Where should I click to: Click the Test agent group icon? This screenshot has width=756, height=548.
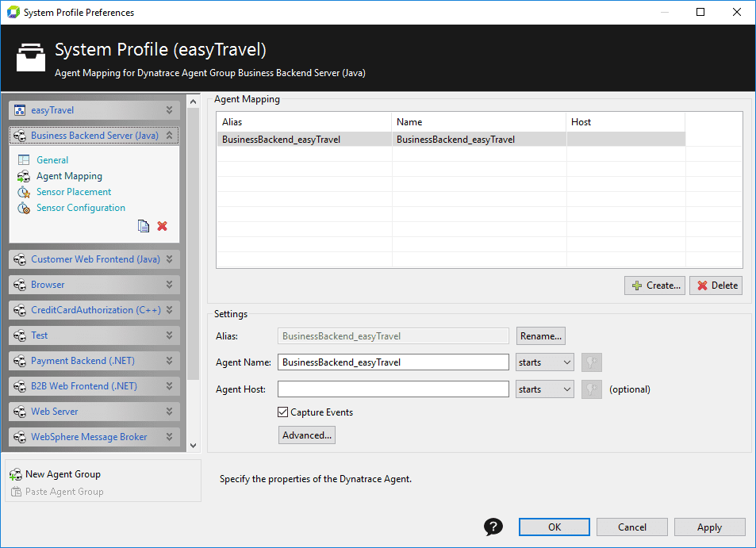coord(20,335)
